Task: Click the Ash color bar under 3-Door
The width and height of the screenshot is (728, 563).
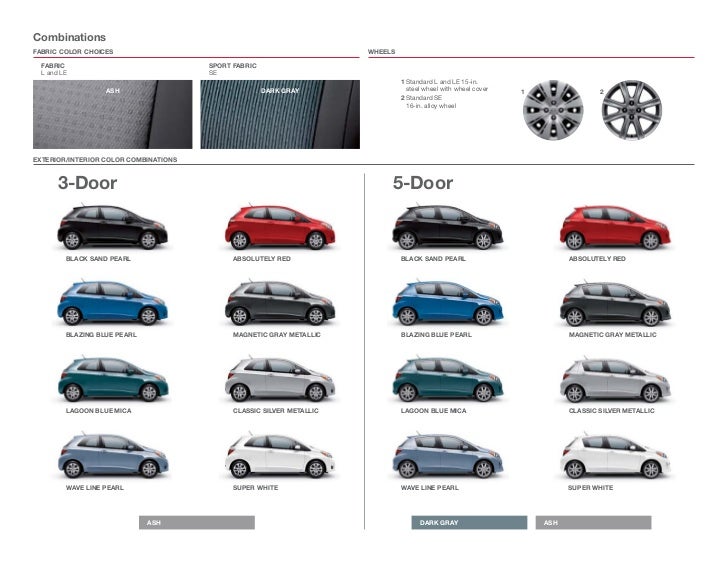Action: pos(197,523)
